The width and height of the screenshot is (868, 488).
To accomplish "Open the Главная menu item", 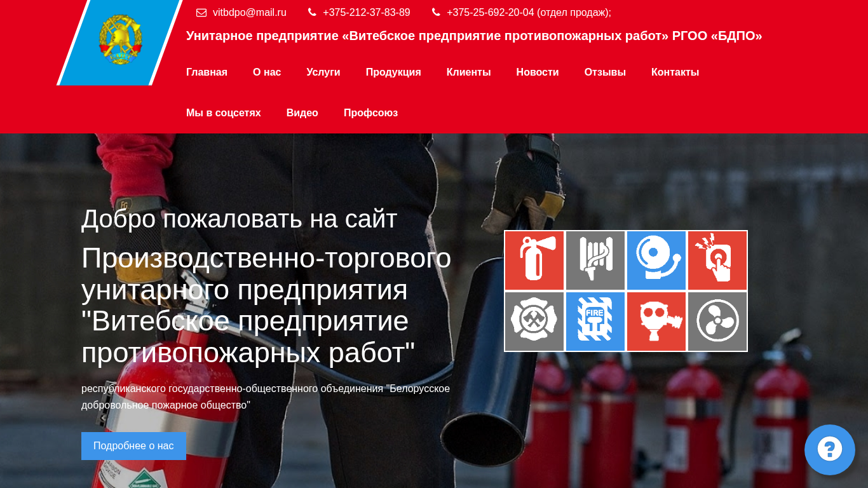I will 207,72.
